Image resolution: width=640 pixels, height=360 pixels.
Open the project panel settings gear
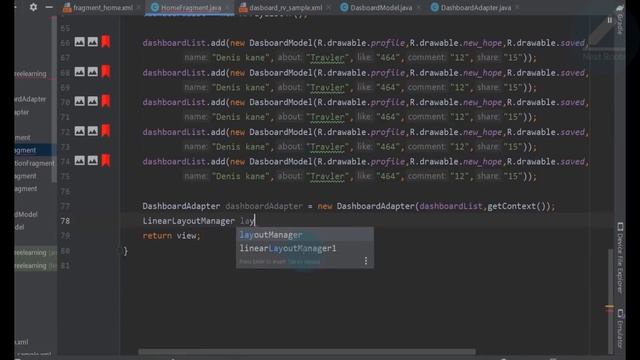(33, 7)
